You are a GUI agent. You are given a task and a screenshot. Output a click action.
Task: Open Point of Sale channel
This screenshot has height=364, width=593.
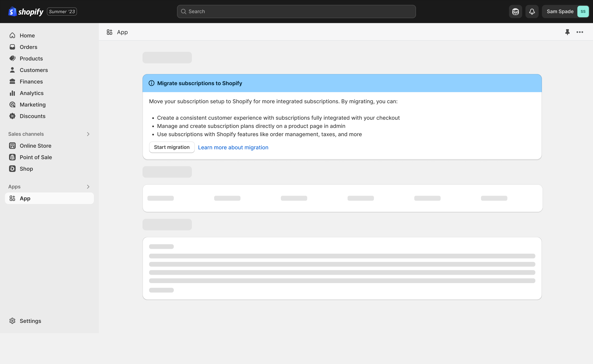(36, 158)
